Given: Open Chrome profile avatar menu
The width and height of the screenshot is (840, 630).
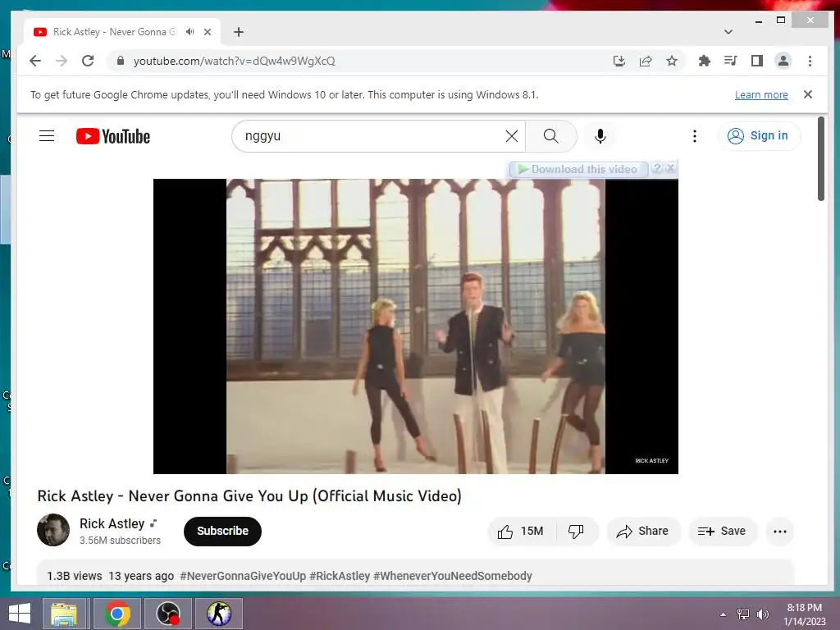Looking at the screenshot, I should point(783,61).
